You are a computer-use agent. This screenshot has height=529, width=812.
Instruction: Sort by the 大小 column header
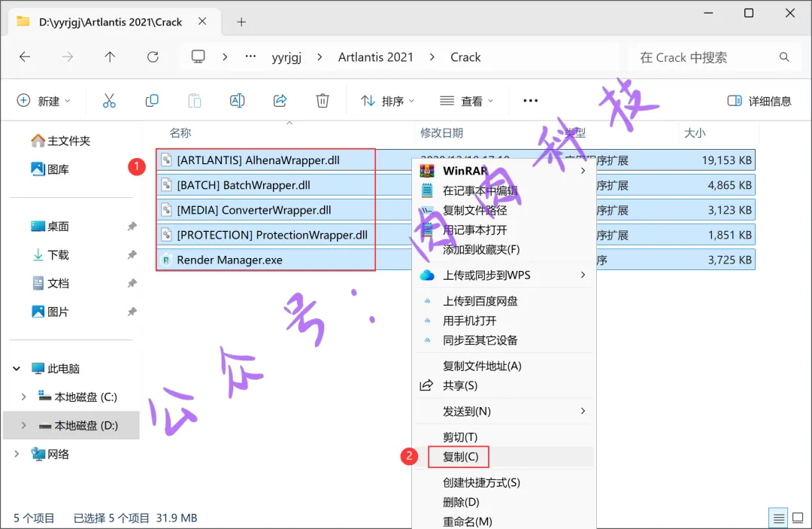[x=695, y=133]
